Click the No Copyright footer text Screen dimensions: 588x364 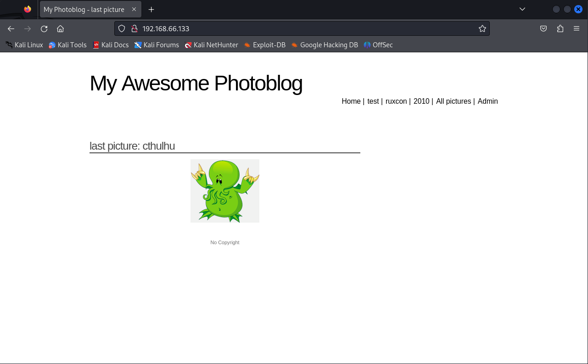point(225,242)
